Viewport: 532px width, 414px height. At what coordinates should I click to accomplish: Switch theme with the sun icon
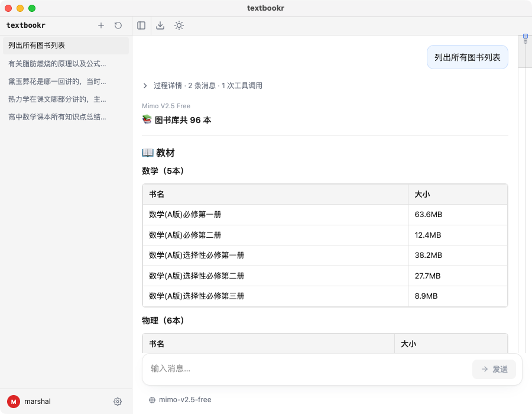tap(179, 25)
